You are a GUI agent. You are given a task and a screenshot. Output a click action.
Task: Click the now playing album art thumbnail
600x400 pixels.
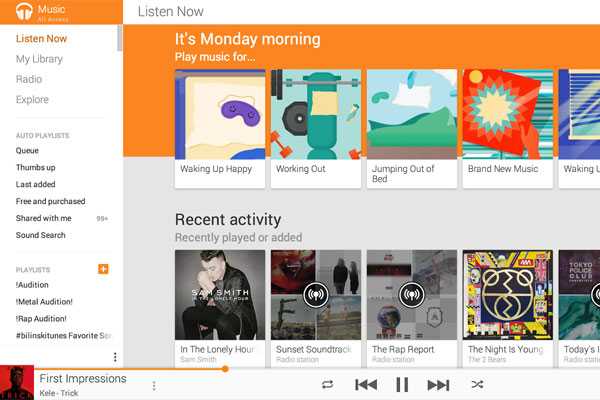click(x=17, y=383)
